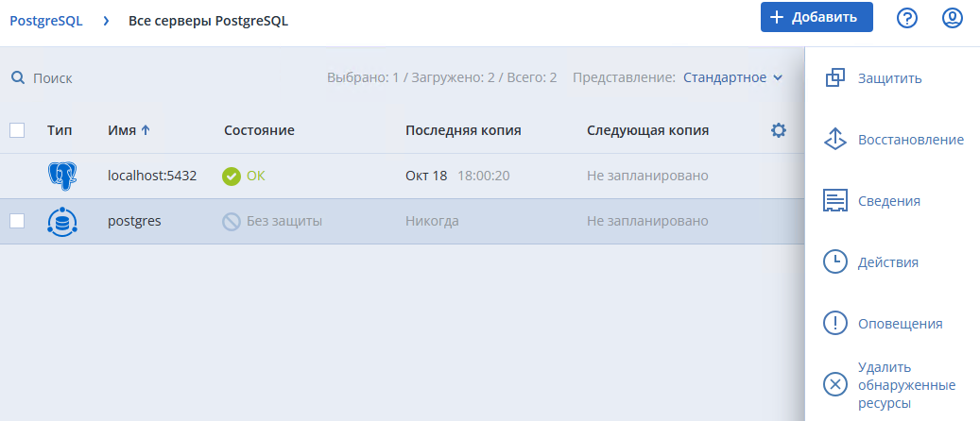The height and width of the screenshot is (421, 980).
Task: Open the help question mark icon
Action: click(907, 18)
